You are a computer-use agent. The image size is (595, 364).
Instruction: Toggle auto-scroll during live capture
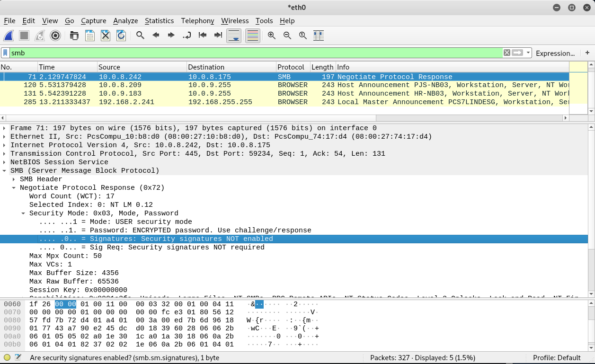coord(234,36)
